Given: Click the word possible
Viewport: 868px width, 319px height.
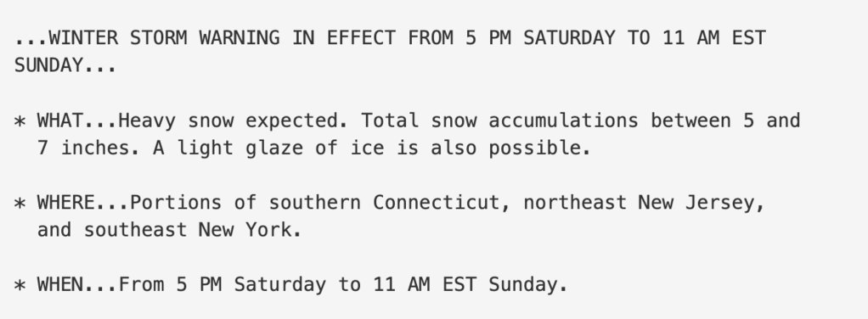Looking at the screenshot, I should tap(534, 148).
